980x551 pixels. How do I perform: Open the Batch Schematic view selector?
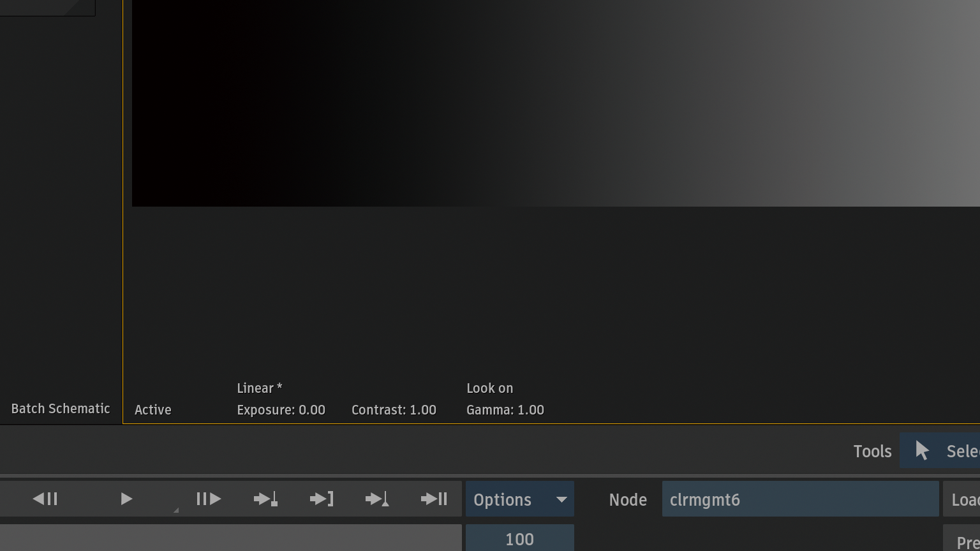(x=61, y=409)
